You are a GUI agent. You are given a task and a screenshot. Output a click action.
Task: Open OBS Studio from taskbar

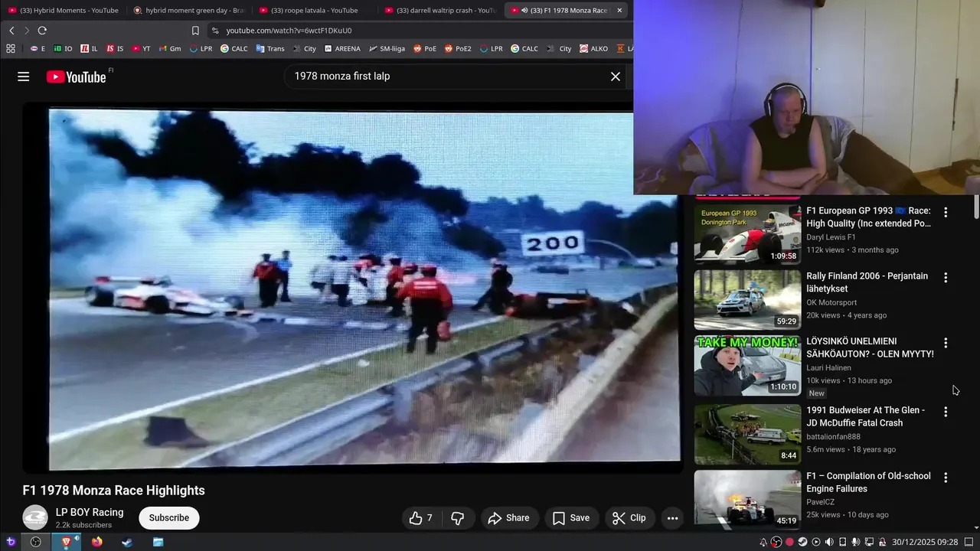[x=35, y=542]
